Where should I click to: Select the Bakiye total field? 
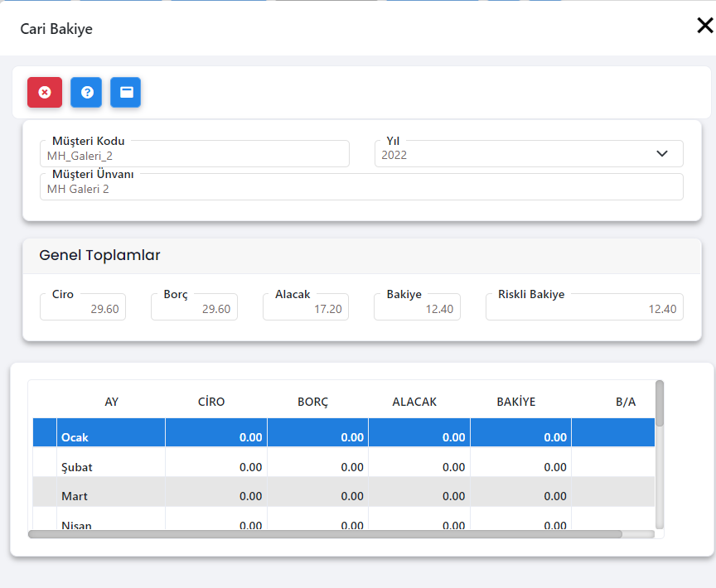pyautogui.click(x=417, y=309)
